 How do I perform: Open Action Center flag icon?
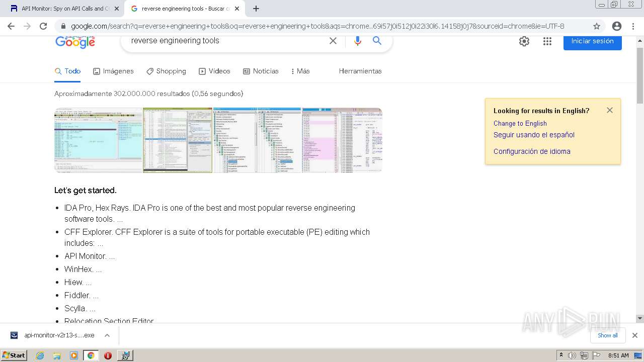click(x=596, y=355)
